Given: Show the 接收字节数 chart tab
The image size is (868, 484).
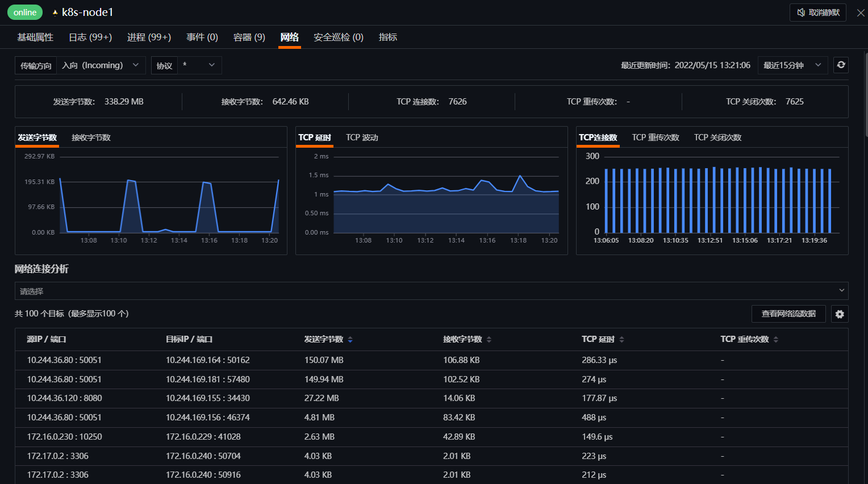Looking at the screenshot, I should click(x=91, y=137).
